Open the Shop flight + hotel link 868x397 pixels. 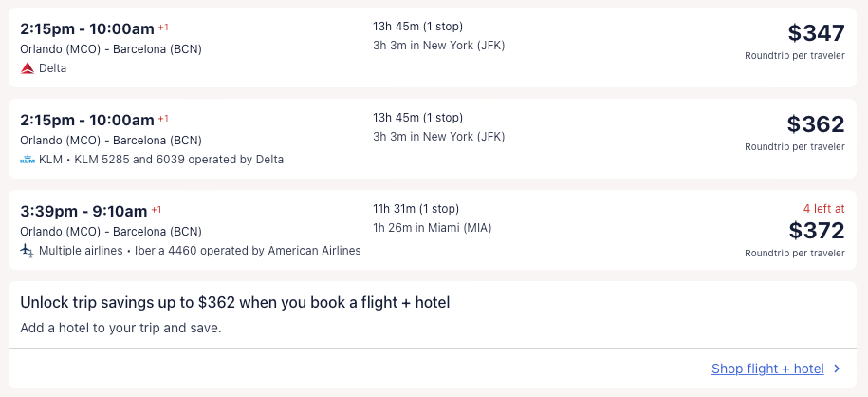click(x=767, y=369)
